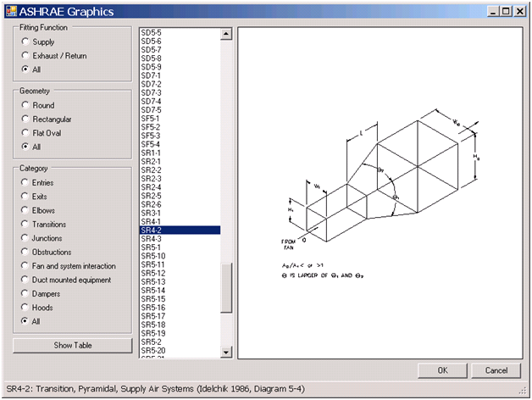The height and width of the screenshot is (400, 532).
Task: Select Round geometry option
Action: 25,105
